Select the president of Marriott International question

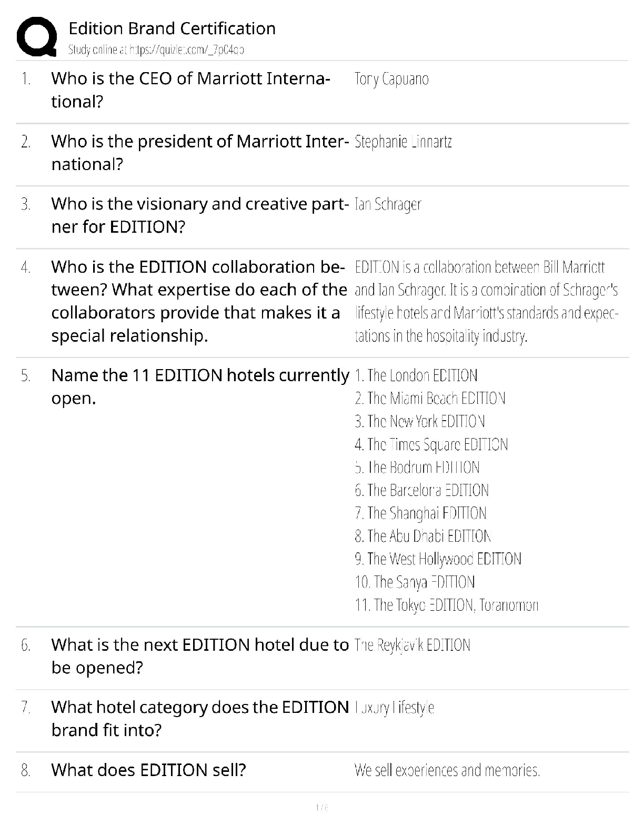pos(200,152)
